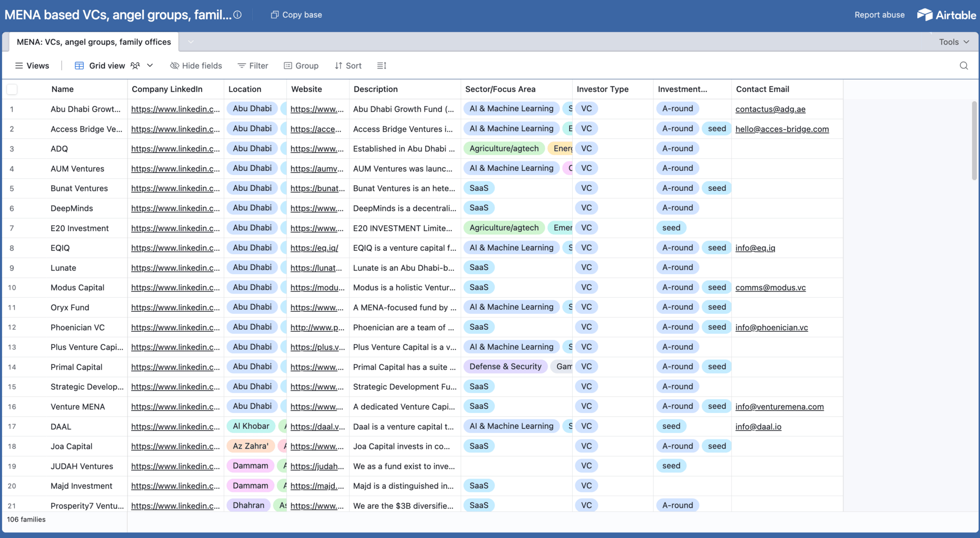Open the comms@modus.vc email link
This screenshot has height=538, width=980.
pyautogui.click(x=771, y=287)
